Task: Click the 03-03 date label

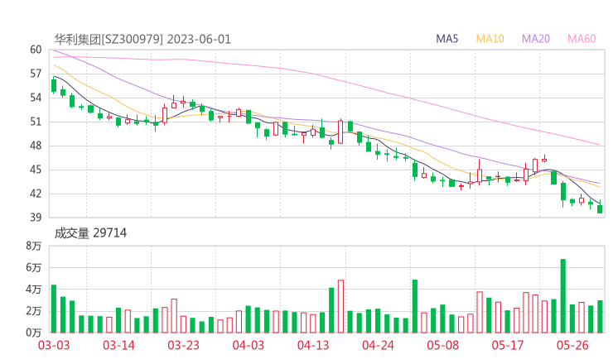Action: point(54,345)
